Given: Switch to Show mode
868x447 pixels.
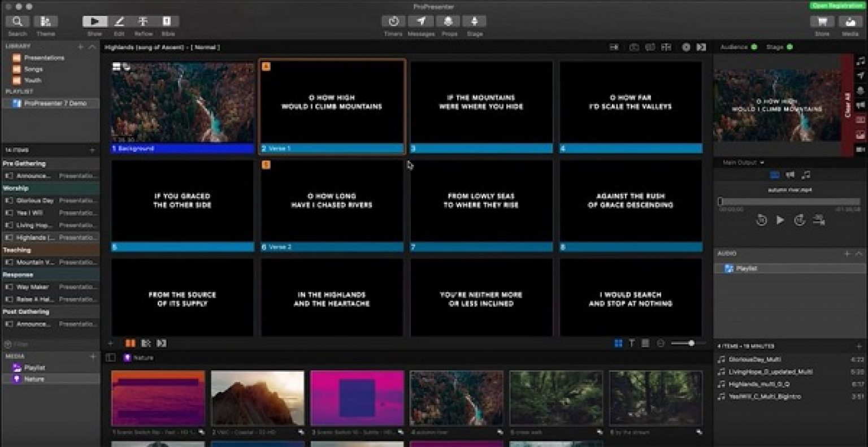Looking at the screenshot, I should click(94, 21).
